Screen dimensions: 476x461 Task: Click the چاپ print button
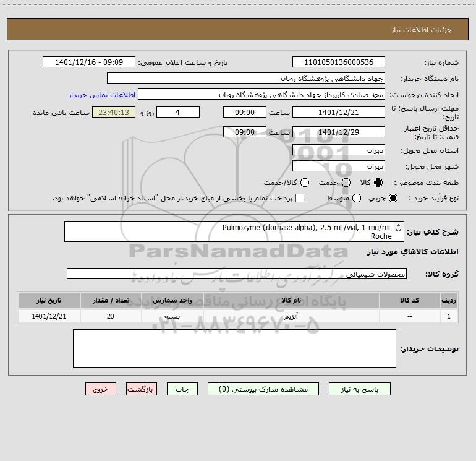point(182,389)
